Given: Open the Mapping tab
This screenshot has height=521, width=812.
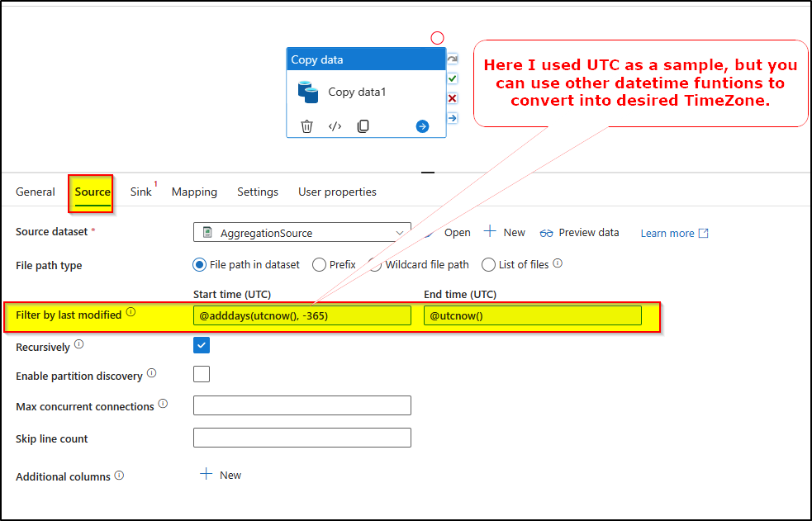Looking at the screenshot, I should tap(194, 192).
